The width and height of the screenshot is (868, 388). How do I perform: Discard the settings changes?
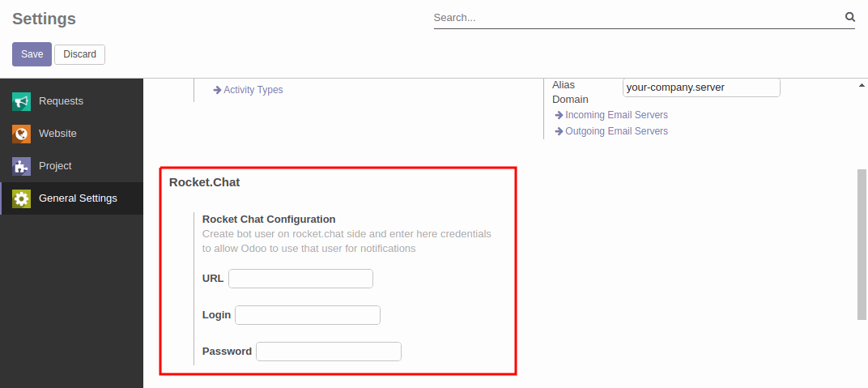[79, 54]
